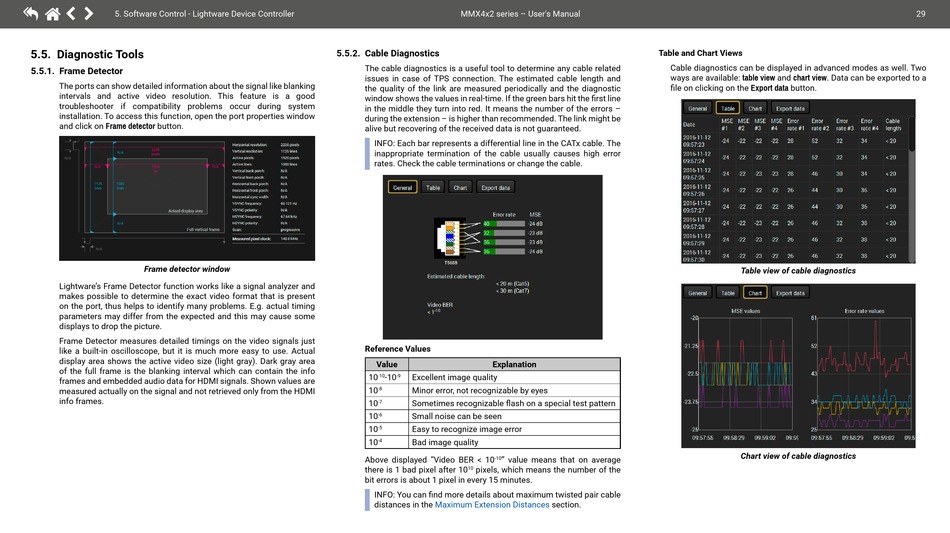
Task: Click page number 29 in header
Action: [920, 13]
